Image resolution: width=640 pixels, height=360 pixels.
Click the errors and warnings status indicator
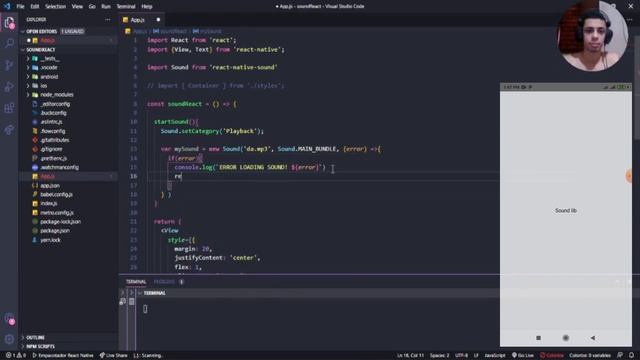point(16,356)
